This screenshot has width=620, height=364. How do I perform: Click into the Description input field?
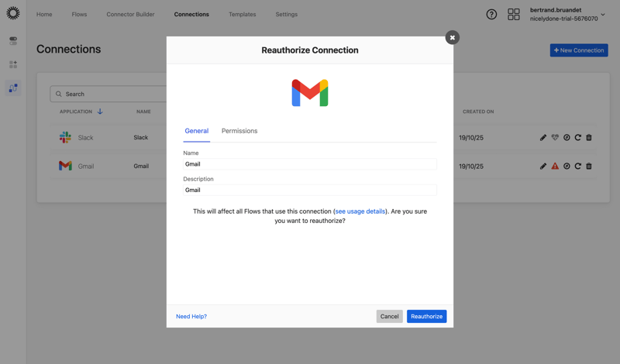point(310,190)
